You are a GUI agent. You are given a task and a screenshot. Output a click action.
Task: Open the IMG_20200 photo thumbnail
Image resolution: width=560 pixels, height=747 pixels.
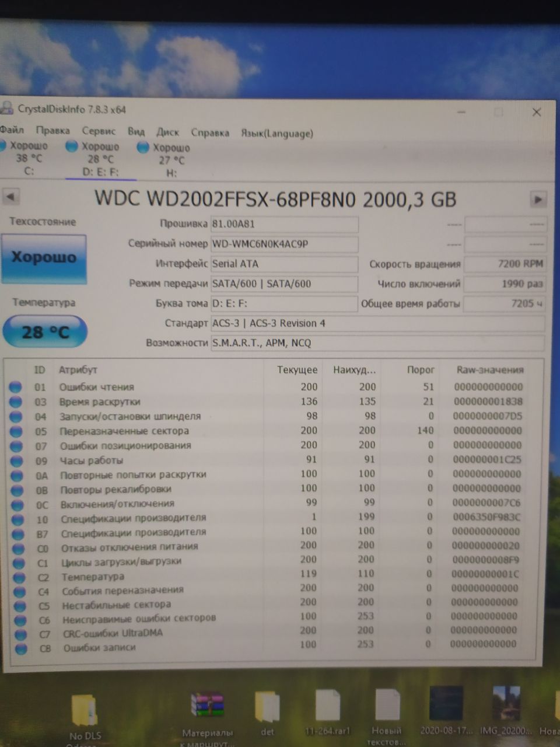pos(506,709)
